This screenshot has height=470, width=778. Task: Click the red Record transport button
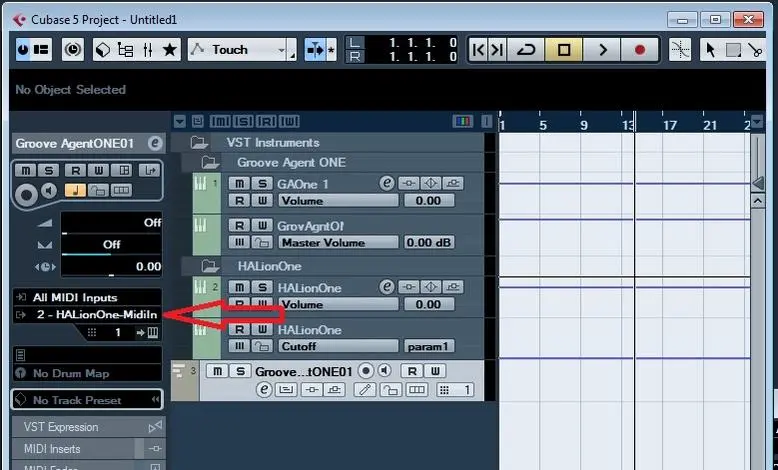click(640, 50)
